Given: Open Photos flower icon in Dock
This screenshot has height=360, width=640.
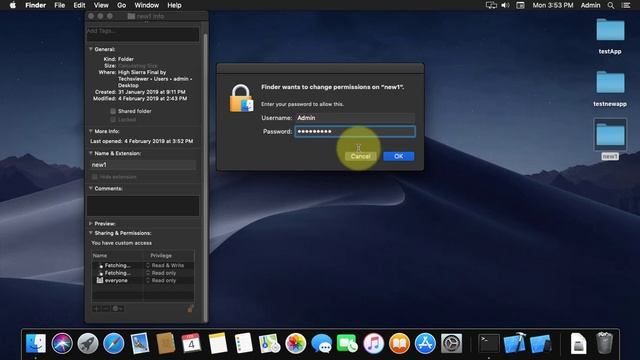Looking at the screenshot, I should click(296, 343).
